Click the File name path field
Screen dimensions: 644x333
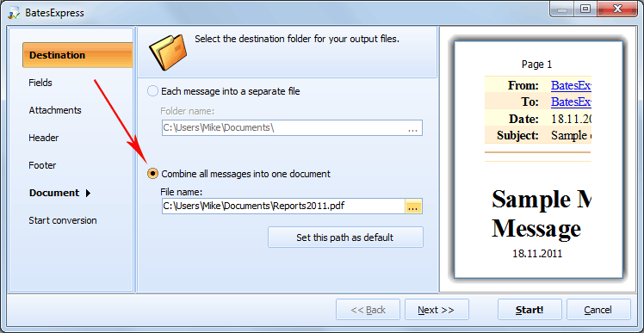click(x=283, y=207)
